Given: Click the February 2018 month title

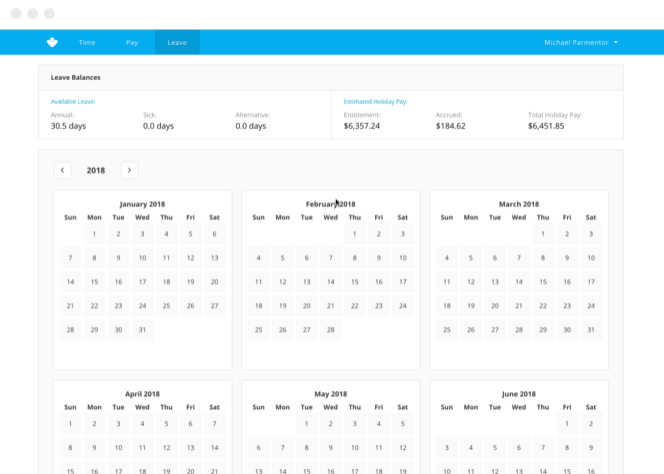Looking at the screenshot, I should pyautogui.click(x=331, y=204).
